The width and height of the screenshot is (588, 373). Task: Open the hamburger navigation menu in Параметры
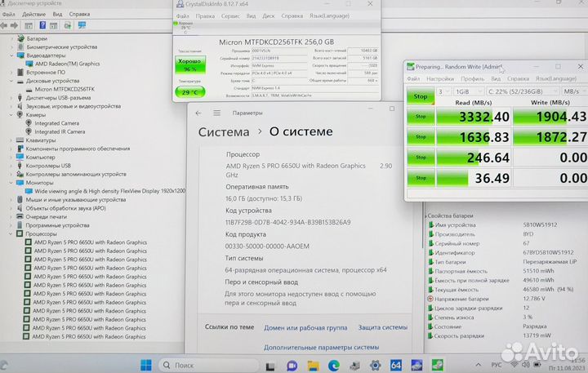216,113
